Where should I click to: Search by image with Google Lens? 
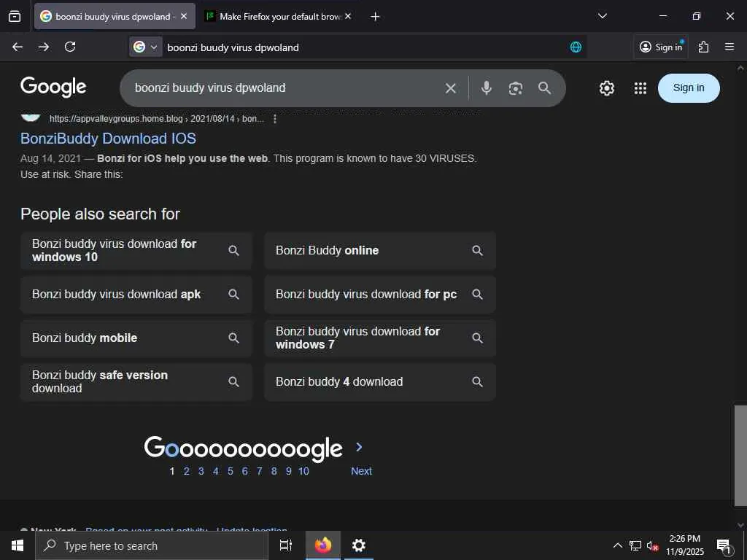[x=516, y=88]
